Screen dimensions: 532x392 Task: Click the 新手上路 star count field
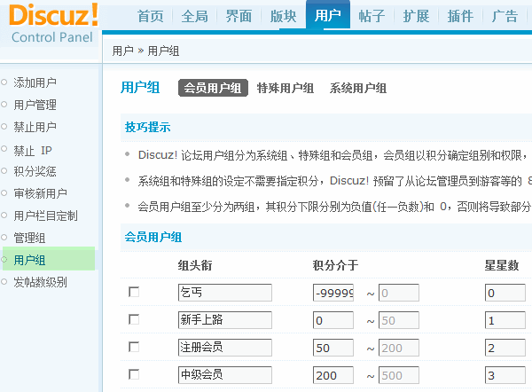click(x=507, y=320)
